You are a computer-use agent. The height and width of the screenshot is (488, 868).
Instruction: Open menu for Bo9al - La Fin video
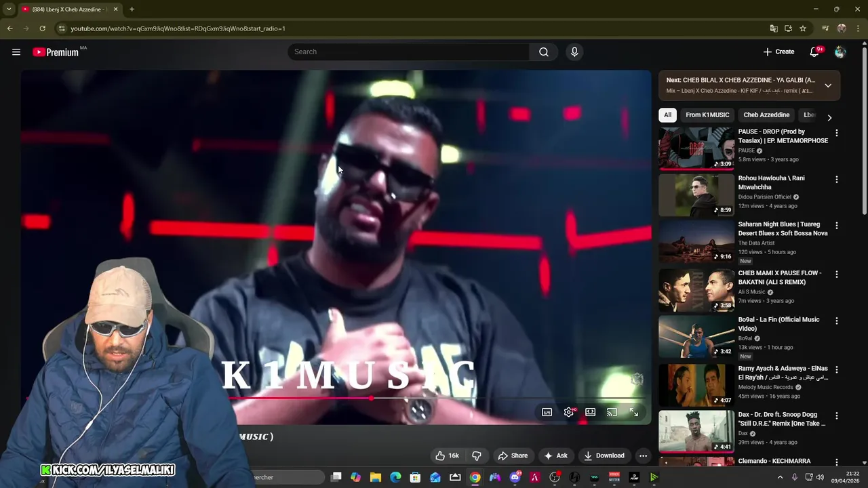(836, 321)
